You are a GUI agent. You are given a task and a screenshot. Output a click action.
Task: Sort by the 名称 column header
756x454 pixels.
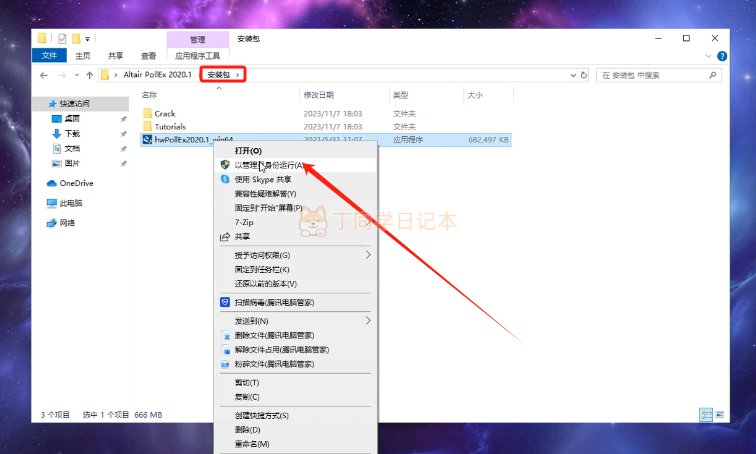point(149,95)
